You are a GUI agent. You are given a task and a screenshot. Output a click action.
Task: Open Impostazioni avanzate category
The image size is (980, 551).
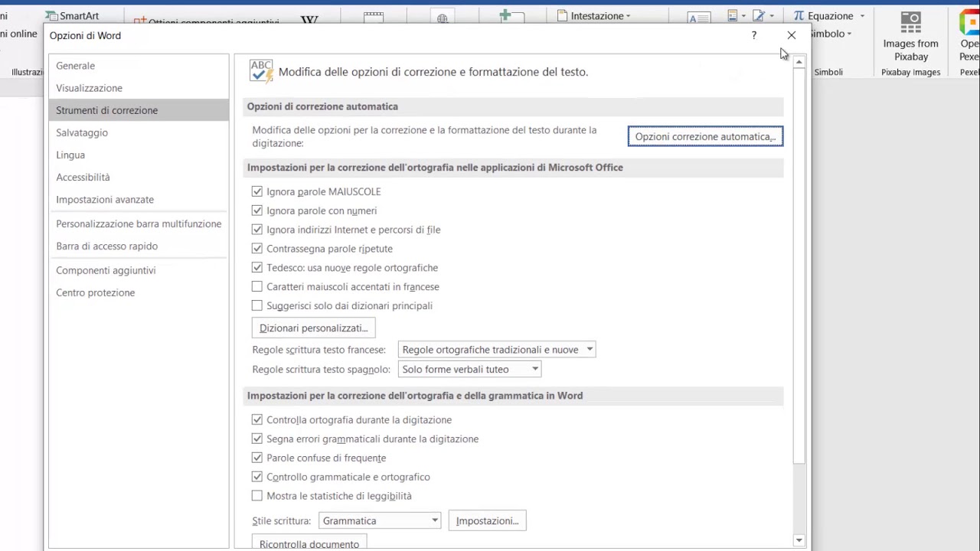[139, 199]
